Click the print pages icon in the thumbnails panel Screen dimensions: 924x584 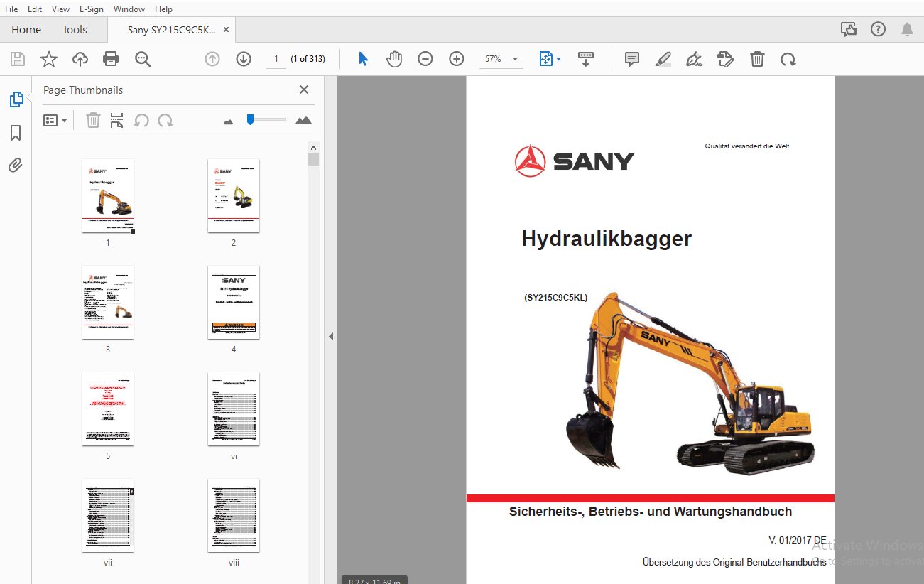point(117,120)
